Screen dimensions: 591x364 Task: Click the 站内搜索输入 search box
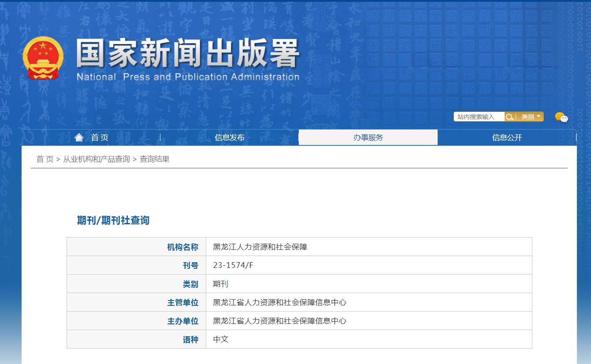[x=479, y=116]
